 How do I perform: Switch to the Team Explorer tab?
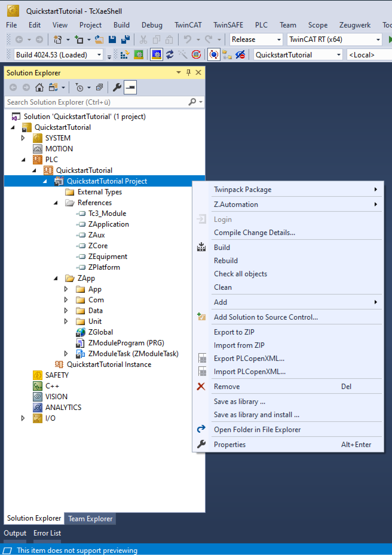click(90, 519)
